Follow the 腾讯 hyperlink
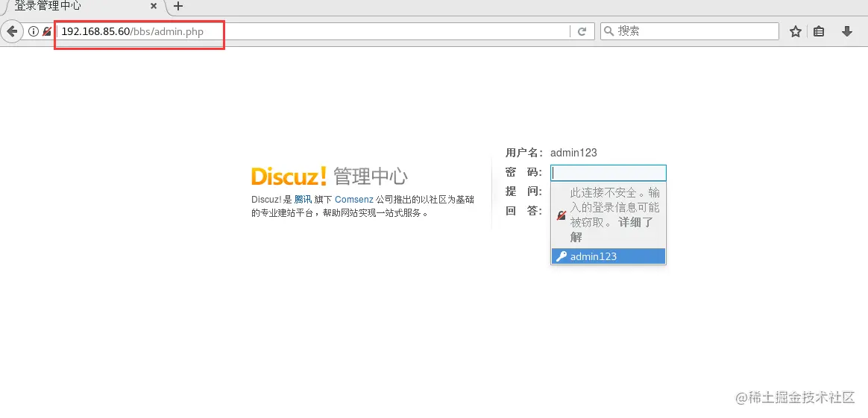This screenshot has width=868, height=418. [303, 200]
